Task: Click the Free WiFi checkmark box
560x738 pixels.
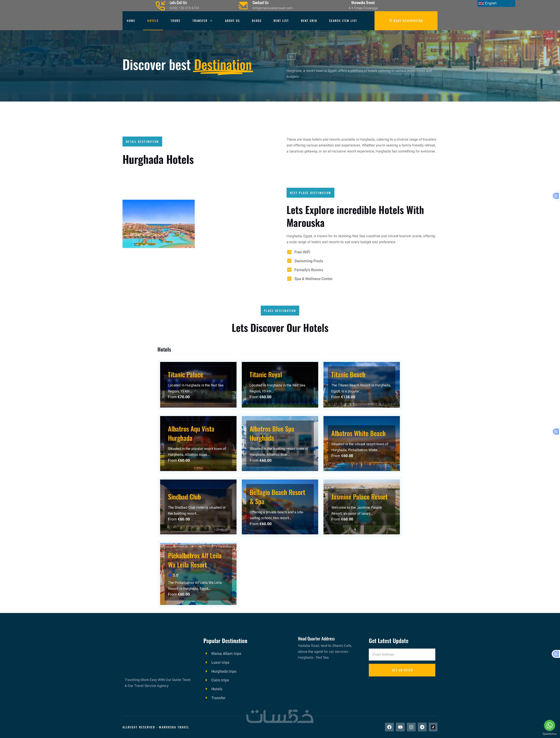Action: [289, 252]
